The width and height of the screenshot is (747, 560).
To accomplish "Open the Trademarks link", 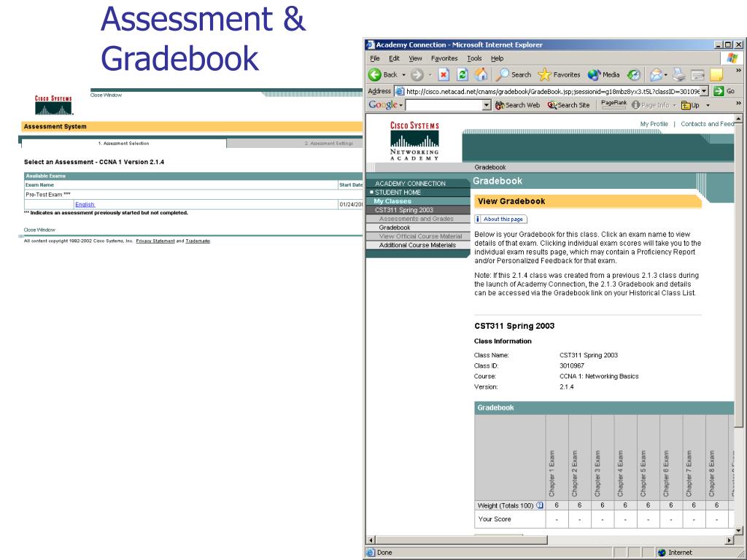I will click(198, 241).
